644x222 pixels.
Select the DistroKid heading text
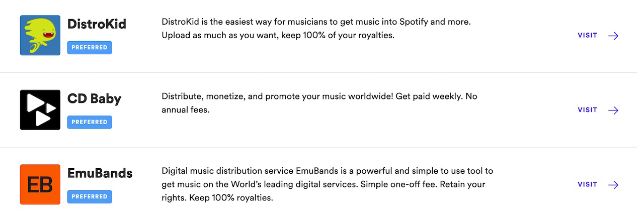[97, 24]
